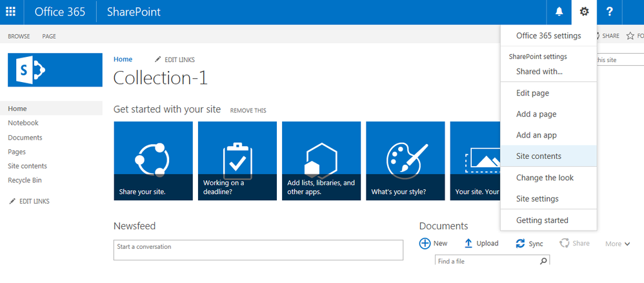The width and height of the screenshot is (644, 283).
Task: Click the SharePoint site logo
Action: tap(55, 70)
